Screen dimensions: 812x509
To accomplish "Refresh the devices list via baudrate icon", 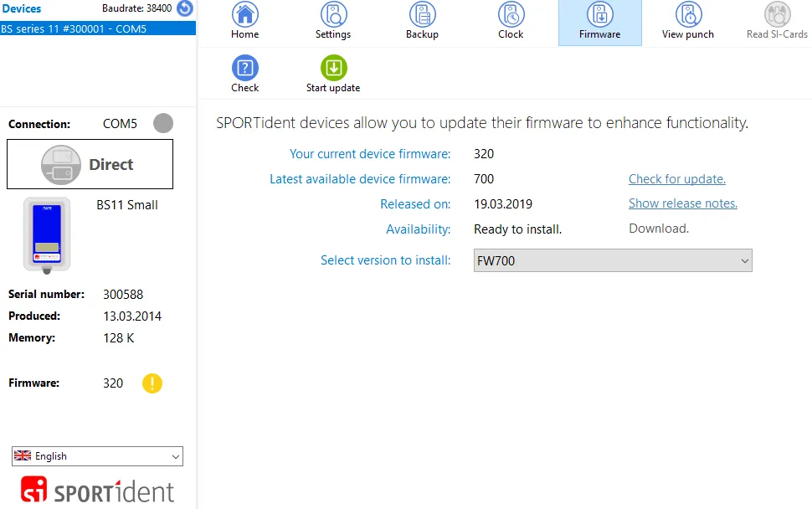I will pyautogui.click(x=185, y=8).
